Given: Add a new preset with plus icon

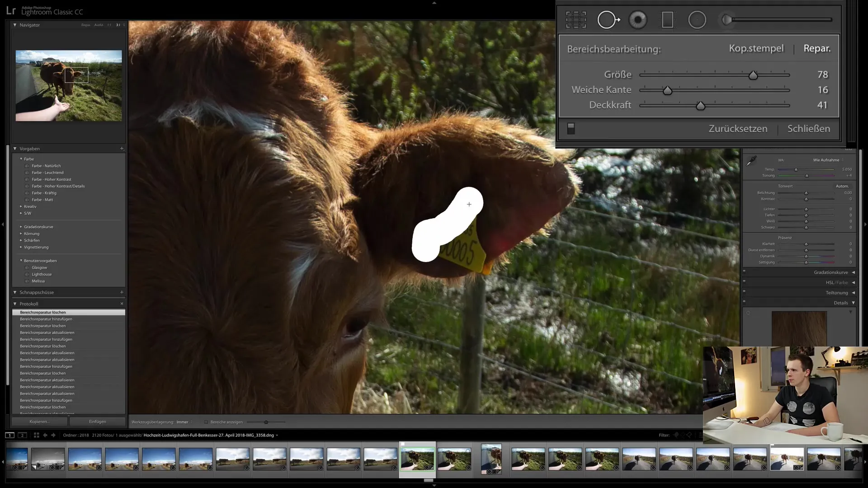Looking at the screenshot, I should click(x=122, y=149).
